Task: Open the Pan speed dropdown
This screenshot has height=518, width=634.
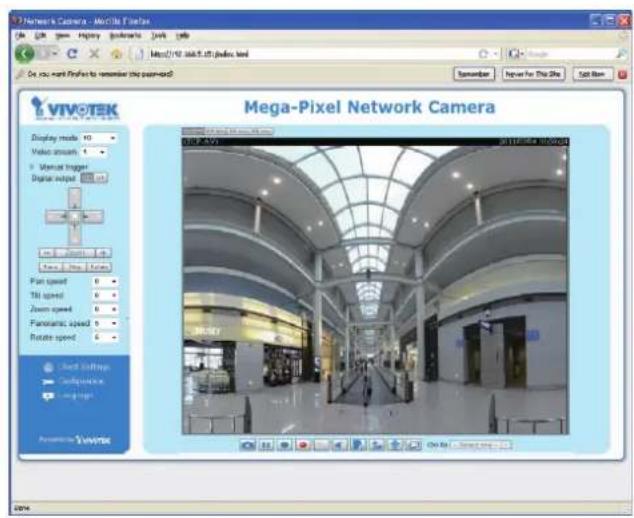Action: coord(105,281)
